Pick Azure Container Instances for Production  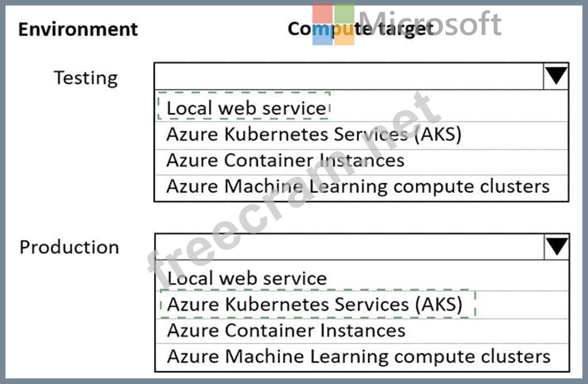point(286,330)
